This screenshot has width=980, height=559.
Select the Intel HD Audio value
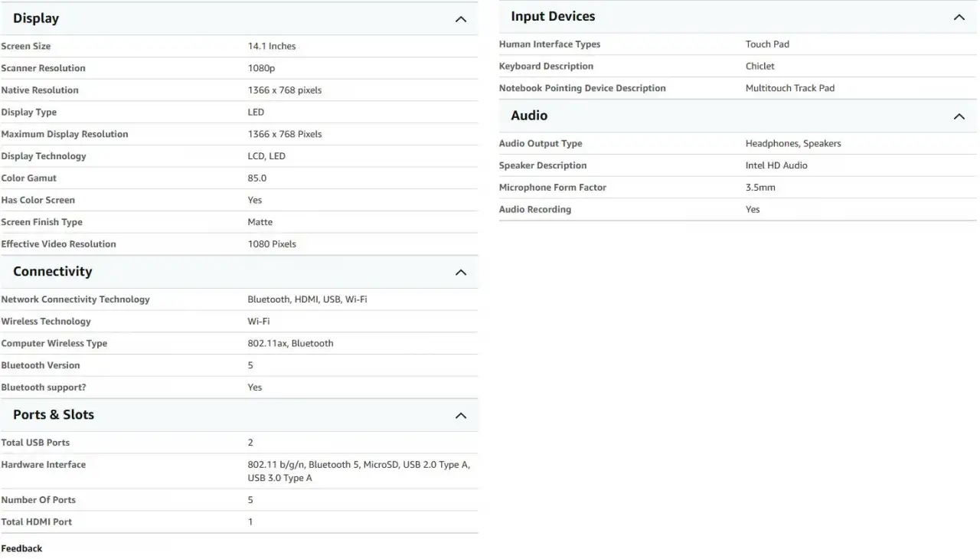click(776, 165)
